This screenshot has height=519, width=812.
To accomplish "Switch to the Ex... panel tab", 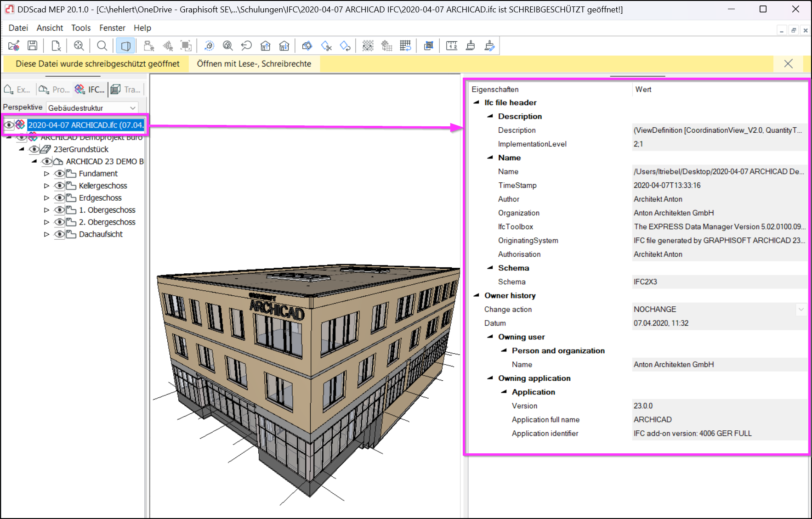I will (17, 90).
